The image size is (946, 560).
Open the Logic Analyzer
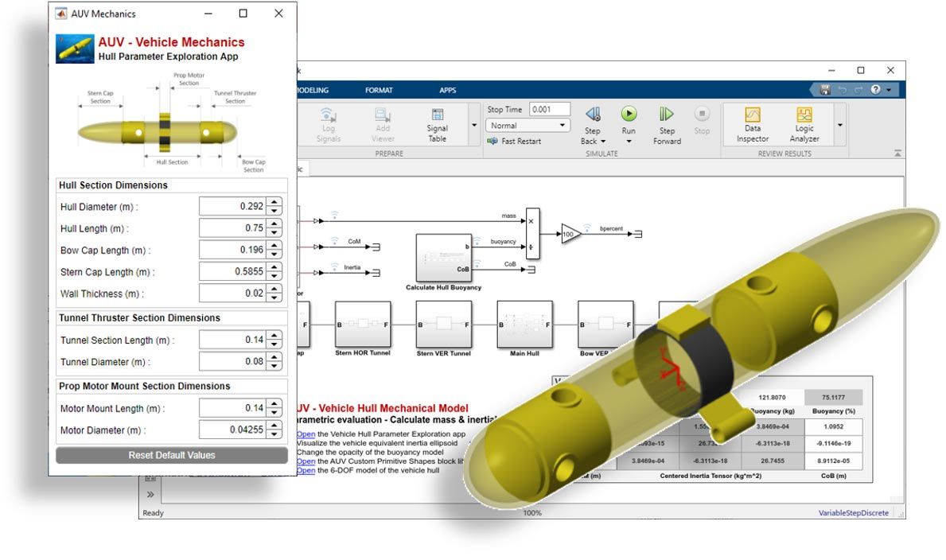point(804,115)
